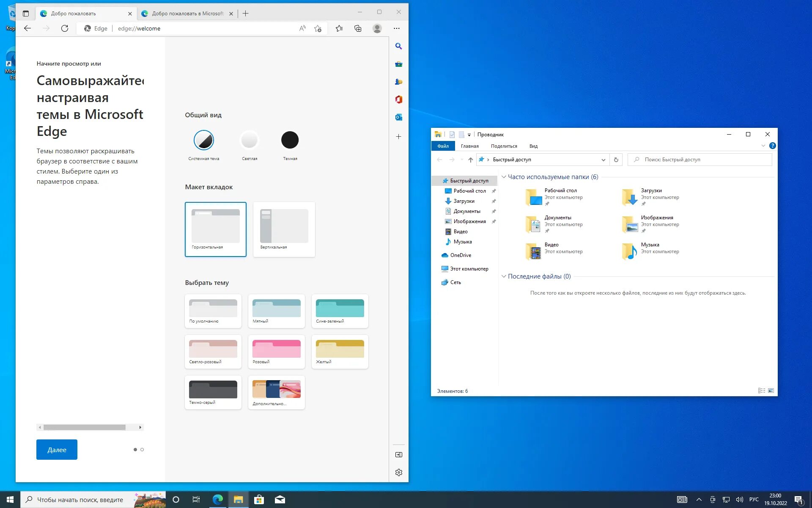The height and width of the screenshot is (508, 812).
Task: Click the Edge Immersive Reader icon
Action: point(302,28)
